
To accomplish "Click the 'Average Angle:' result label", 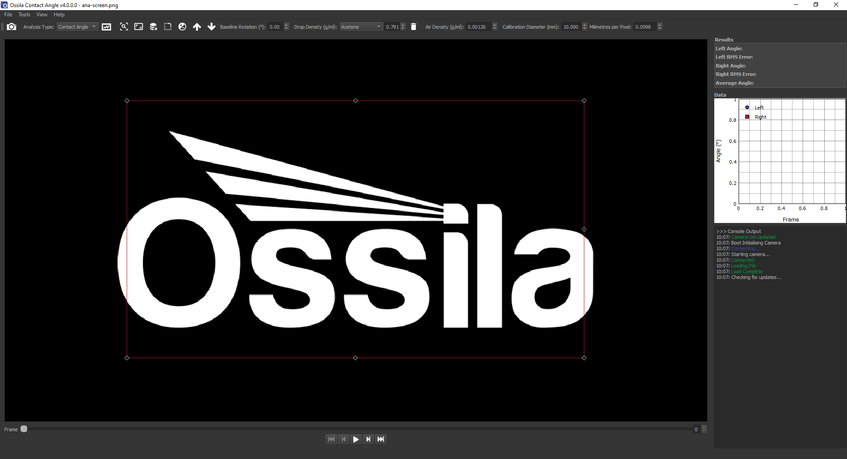I will pos(735,83).
